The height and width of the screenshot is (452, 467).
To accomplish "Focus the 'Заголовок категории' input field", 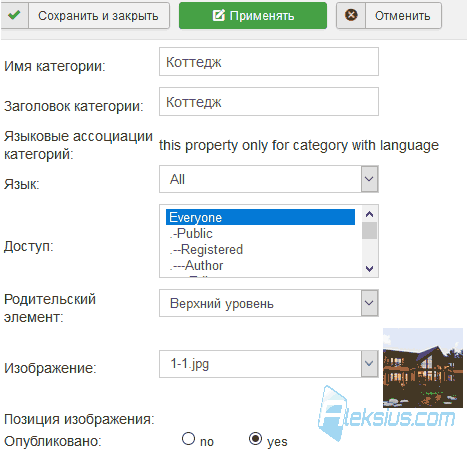I will coord(269,102).
